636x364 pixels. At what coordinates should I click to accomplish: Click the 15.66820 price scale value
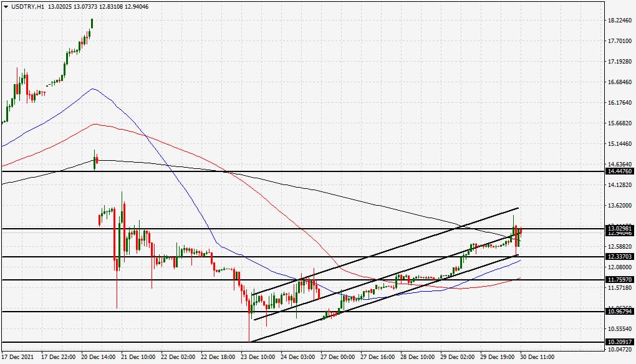coord(620,123)
